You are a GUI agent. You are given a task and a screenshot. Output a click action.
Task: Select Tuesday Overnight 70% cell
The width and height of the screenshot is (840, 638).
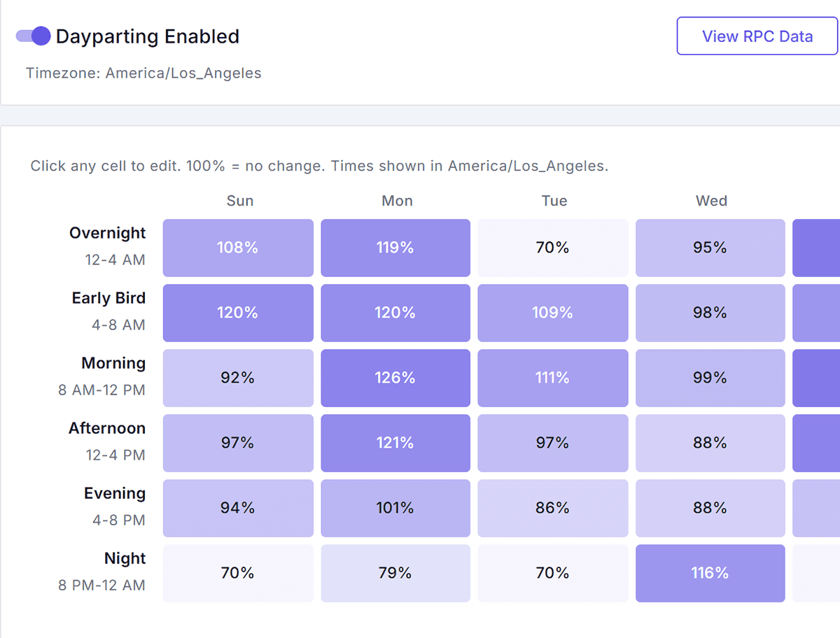coord(553,248)
